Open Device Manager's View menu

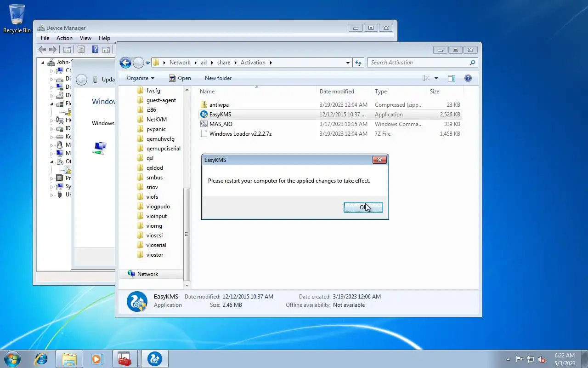point(85,38)
